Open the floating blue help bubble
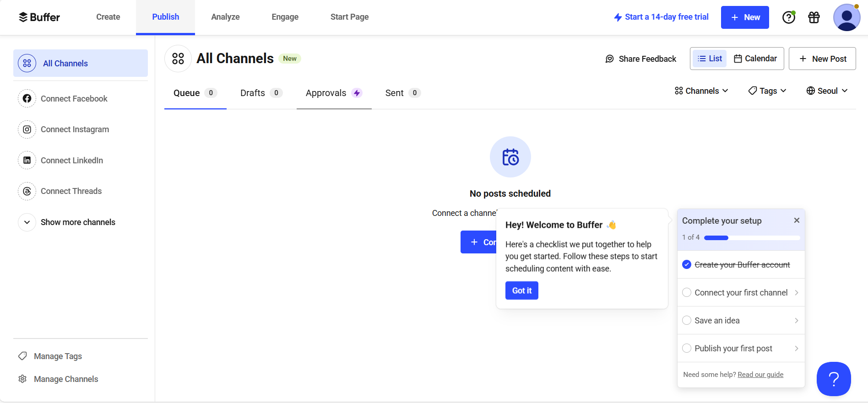The height and width of the screenshot is (403, 868). (834, 379)
